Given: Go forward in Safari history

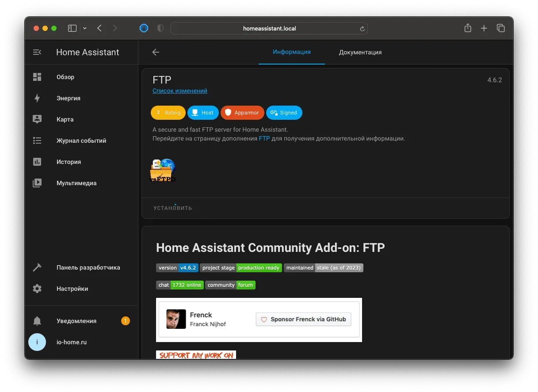Looking at the screenshot, I should coord(115,28).
